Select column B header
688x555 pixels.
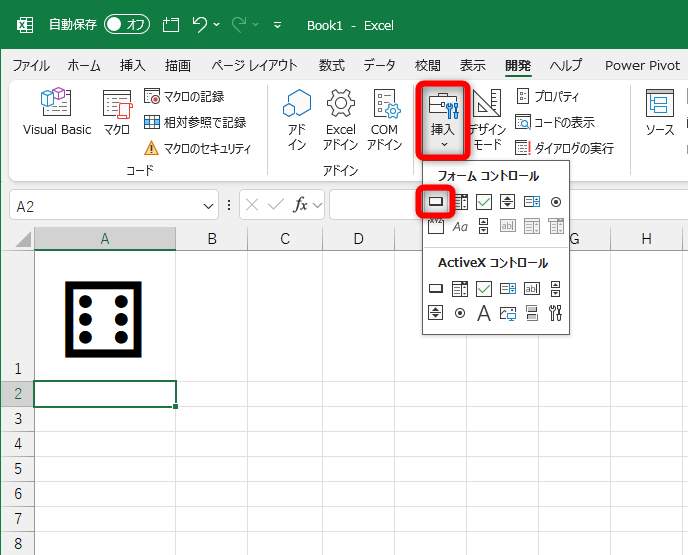click(212, 239)
